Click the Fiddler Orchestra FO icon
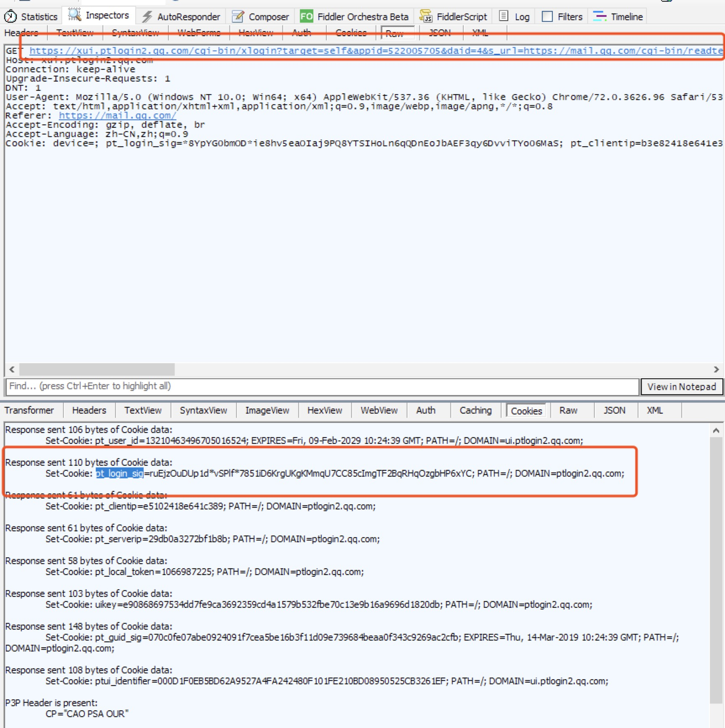 (307, 16)
